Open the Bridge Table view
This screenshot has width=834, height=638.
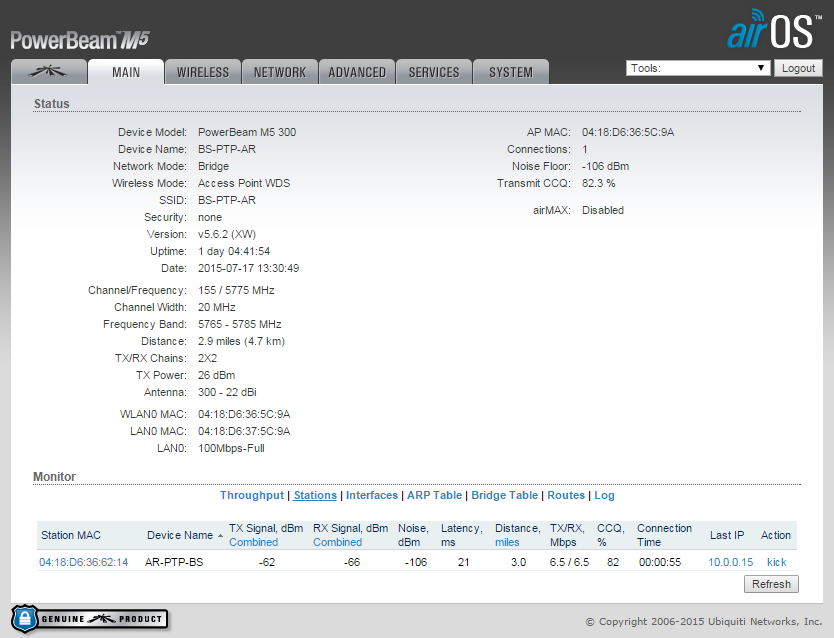tap(505, 495)
